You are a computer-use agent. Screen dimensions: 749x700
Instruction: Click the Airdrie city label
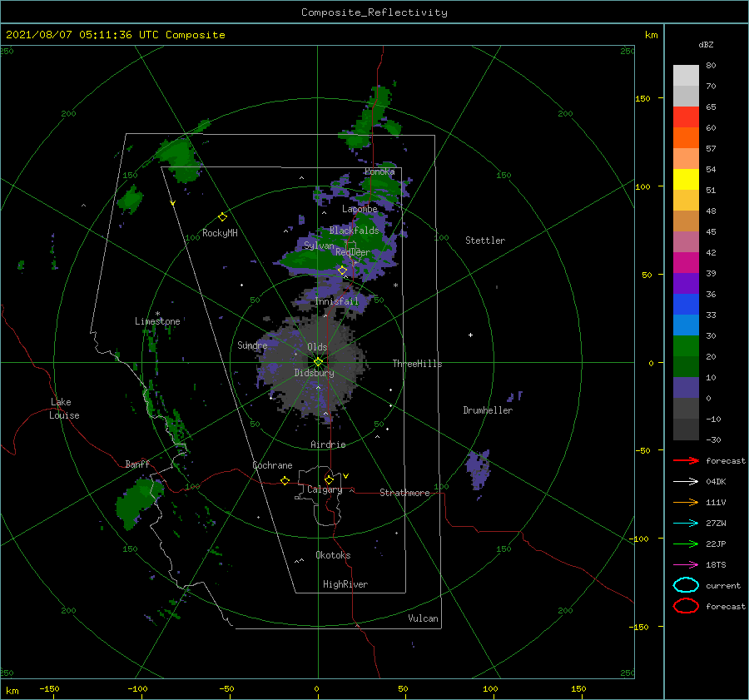[328, 444]
